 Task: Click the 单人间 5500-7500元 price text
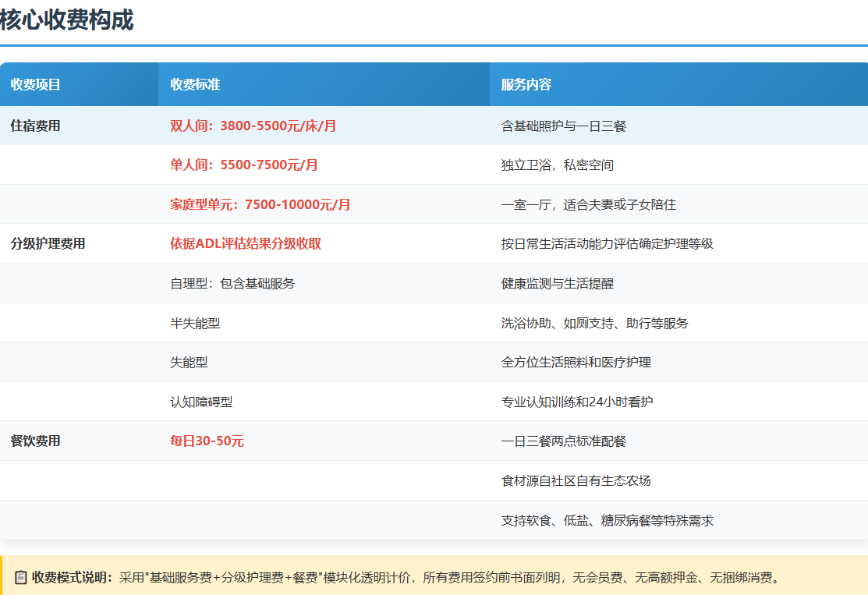[x=243, y=165]
